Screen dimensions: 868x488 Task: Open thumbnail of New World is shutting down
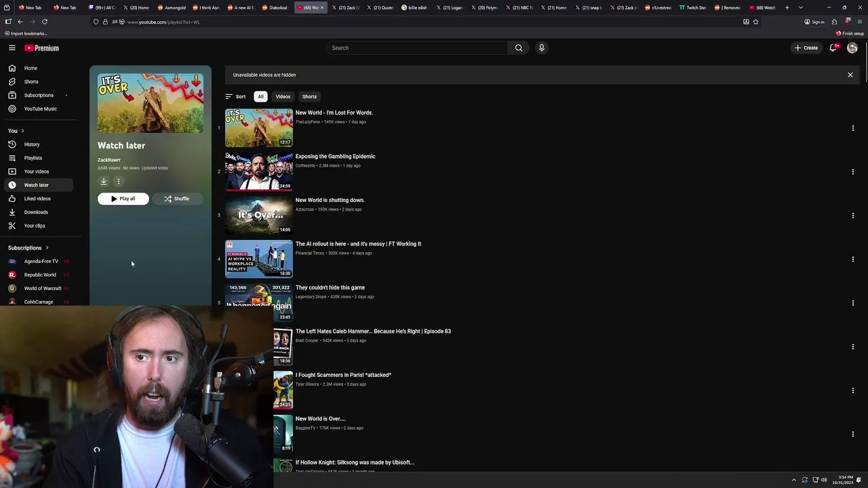point(259,215)
